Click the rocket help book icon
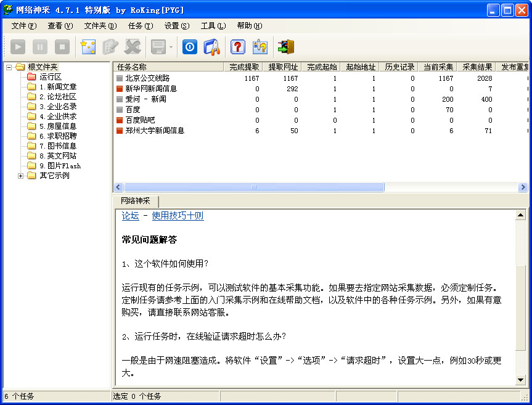This screenshot has width=532, height=405. pos(211,46)
